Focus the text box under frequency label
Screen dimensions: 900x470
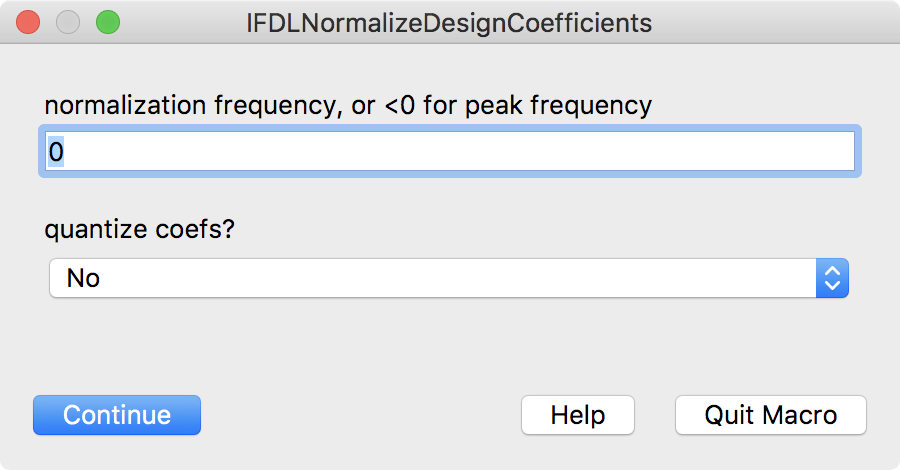click(450, 152)
